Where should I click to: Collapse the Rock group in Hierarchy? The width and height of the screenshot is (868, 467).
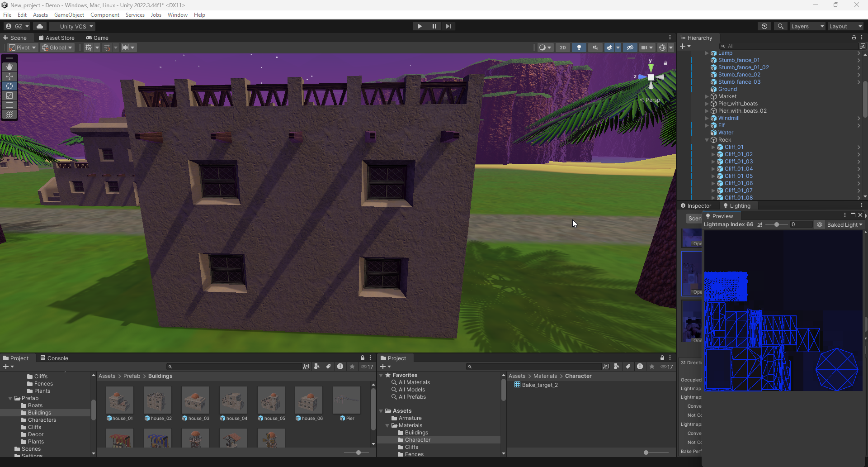click(707, 140)
